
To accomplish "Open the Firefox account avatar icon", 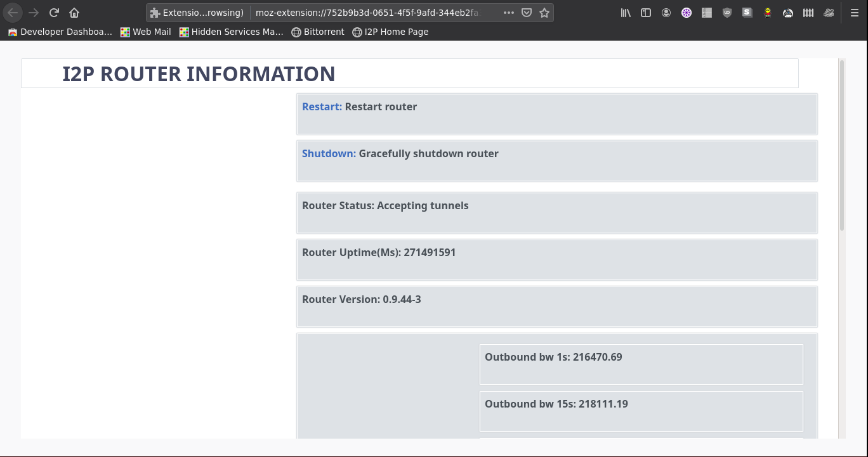I will point(666,13).
